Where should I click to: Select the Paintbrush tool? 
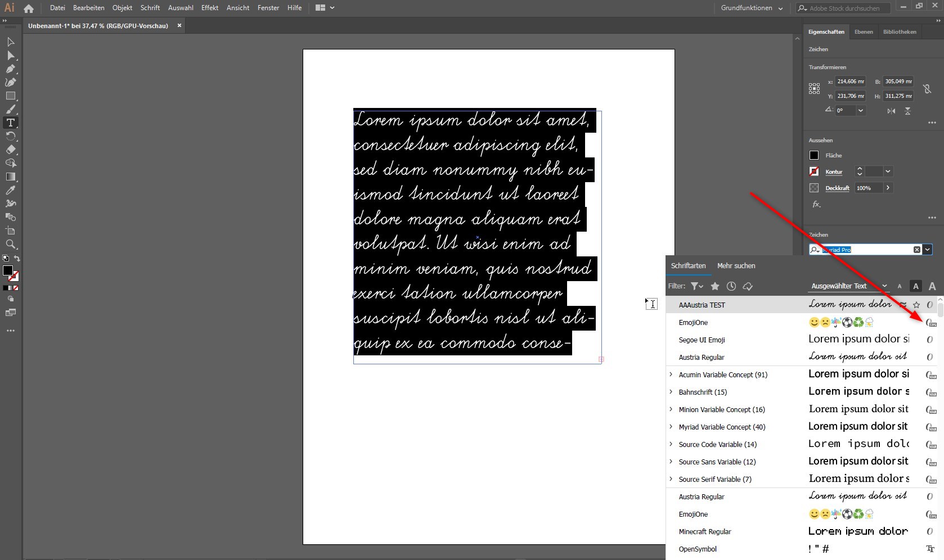click(x=10, y=110)
